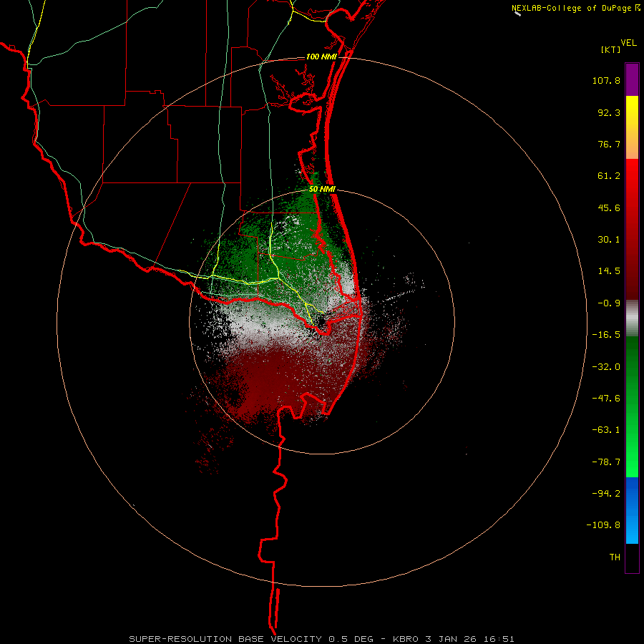The width and height of the screenshot is (644, 644).
Task: Click the -0.9 velocity scale label
Action: (x=609, y=303)
